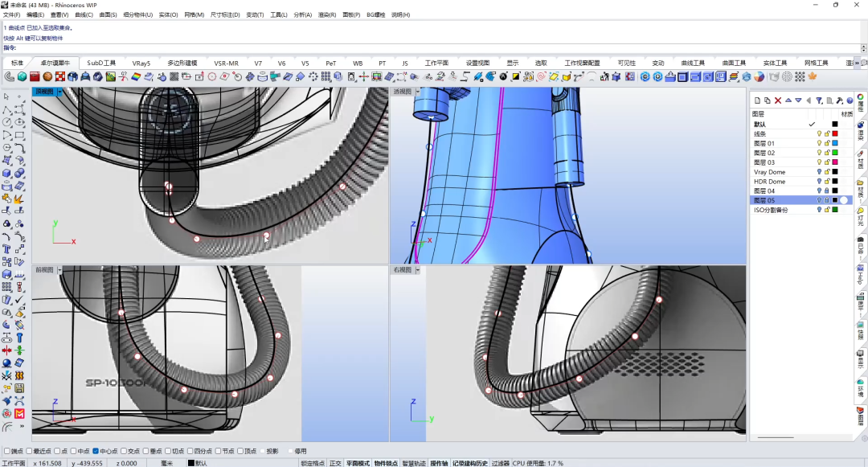Click the red color swatch of 线条 layer

pos(835,134)
